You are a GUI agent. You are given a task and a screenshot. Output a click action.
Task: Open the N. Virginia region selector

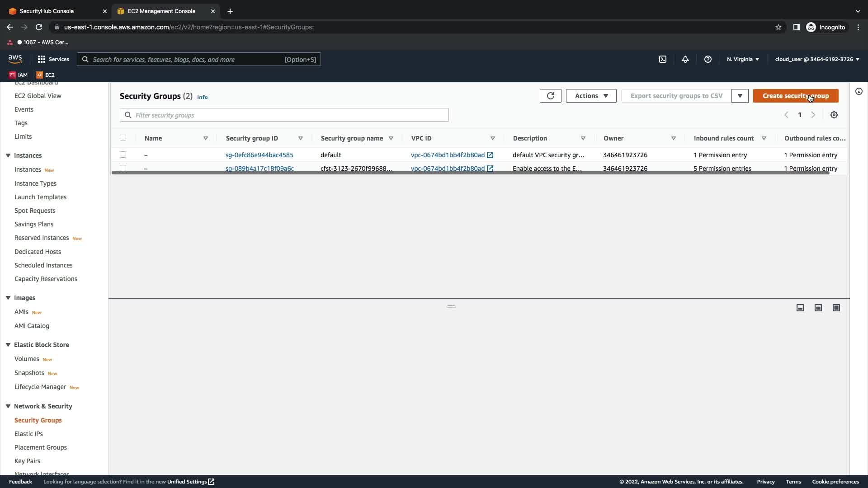click(743, 59)
